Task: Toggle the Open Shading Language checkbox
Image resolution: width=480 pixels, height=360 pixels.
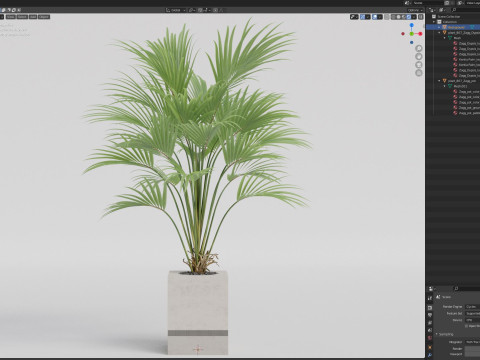Action: [466, 326]
